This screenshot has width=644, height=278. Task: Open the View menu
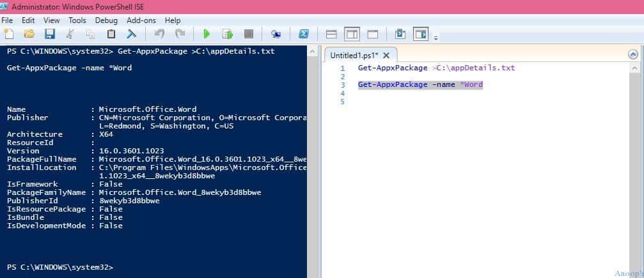[52, 20]
